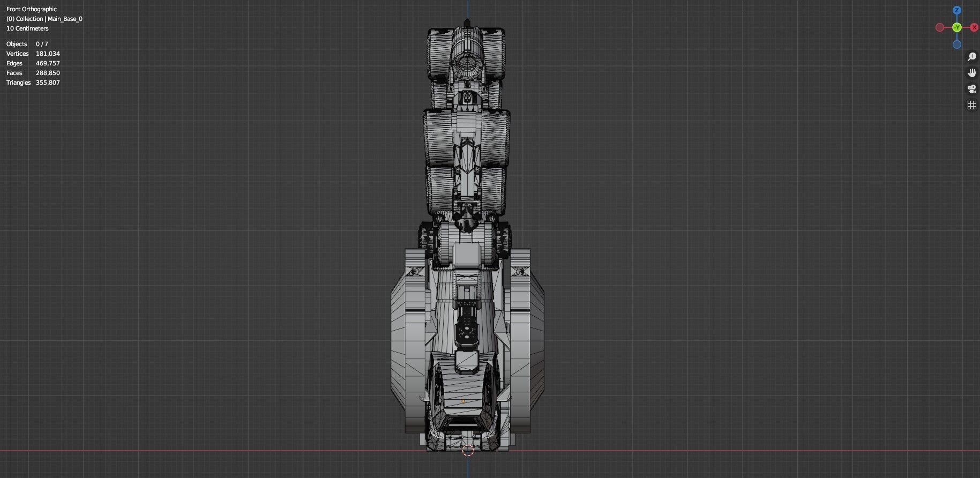The image size is (980, 478).
Task: Click the Vertices count 181,034
Action: coord(48,54)
